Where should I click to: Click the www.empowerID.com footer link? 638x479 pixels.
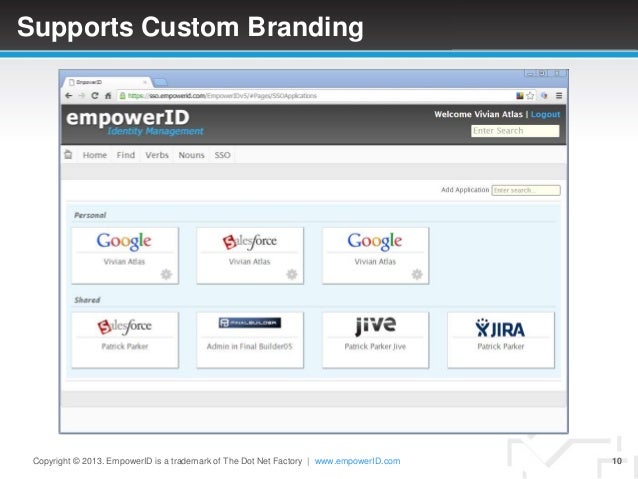(357, 461)
